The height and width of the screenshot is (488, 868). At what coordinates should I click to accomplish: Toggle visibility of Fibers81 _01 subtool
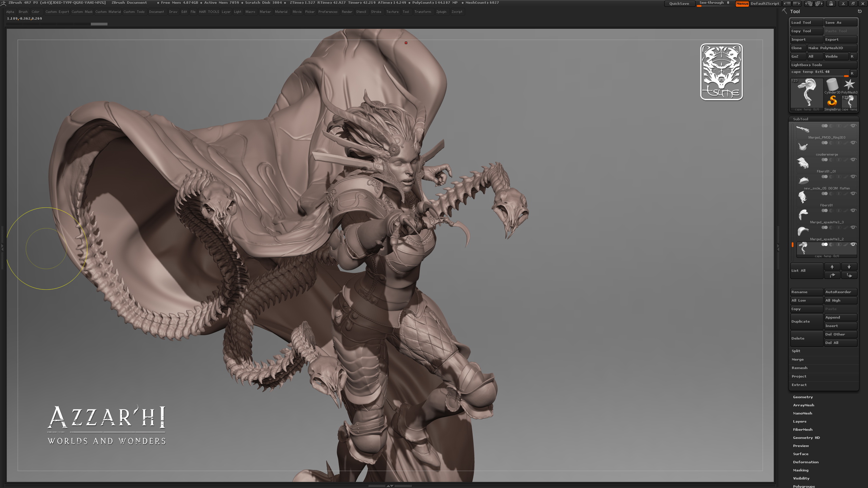tap(853, 160)
